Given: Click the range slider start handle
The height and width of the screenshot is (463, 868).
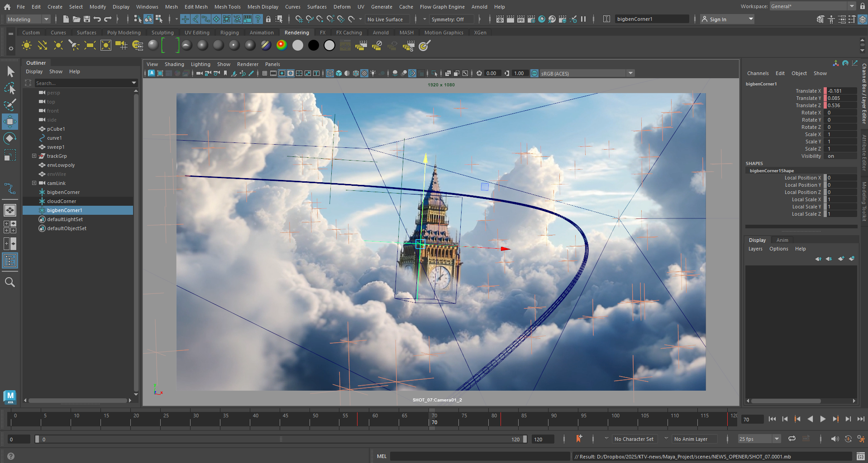Looking at the screenshot, I should point(37,439).
